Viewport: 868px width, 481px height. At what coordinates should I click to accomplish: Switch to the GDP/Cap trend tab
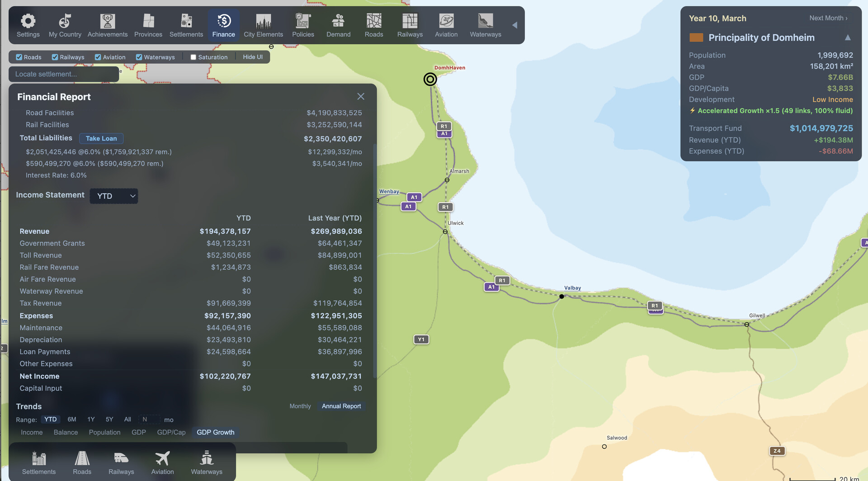(x=171, y=432)
